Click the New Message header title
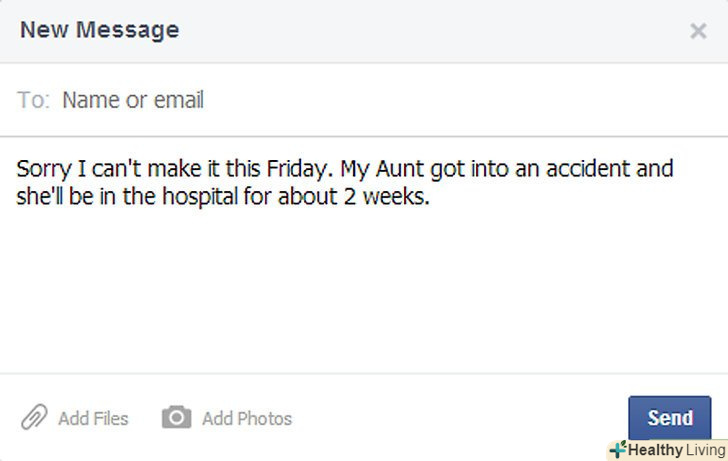The image size is (728, 461). (x=100, y=30)
